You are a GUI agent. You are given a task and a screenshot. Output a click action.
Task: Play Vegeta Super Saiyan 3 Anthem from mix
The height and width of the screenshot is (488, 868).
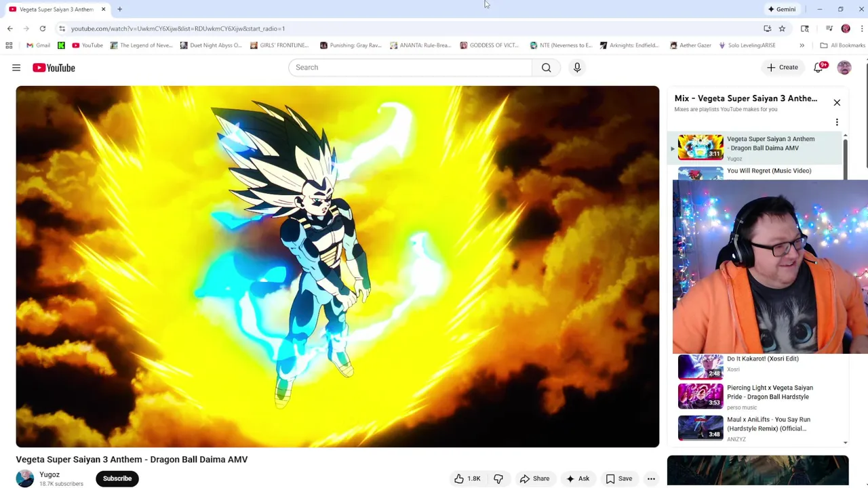(756, 148)
